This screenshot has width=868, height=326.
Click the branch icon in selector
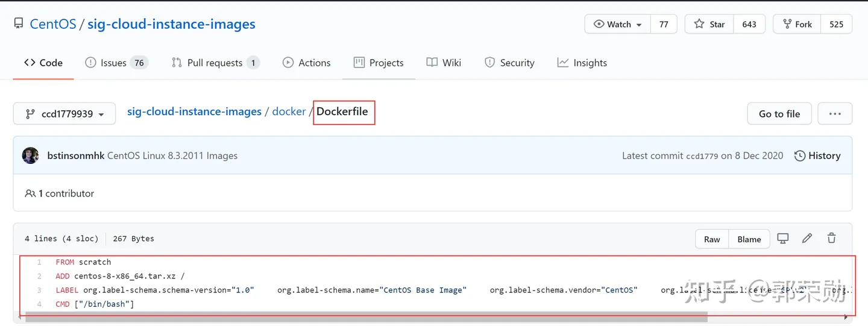coord(30,114)
